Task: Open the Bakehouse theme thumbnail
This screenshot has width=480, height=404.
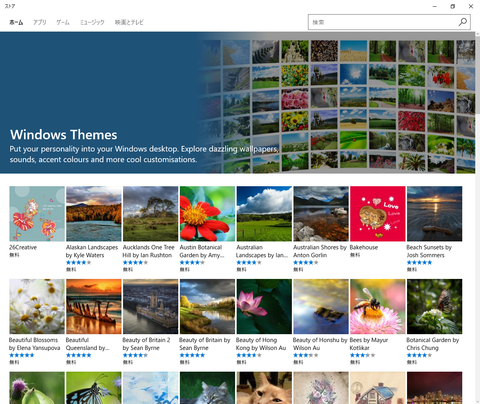Action: coord(378,214)
